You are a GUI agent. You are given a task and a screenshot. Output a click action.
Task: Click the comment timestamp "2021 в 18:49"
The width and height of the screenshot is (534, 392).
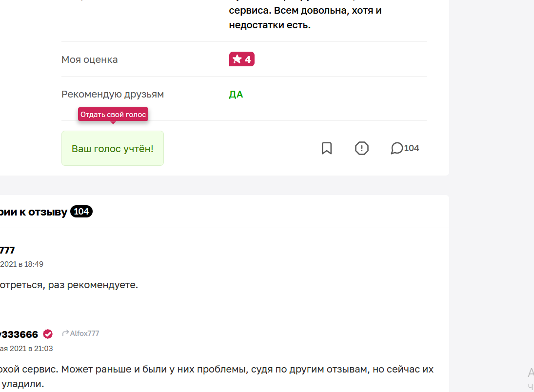point(21,264)
